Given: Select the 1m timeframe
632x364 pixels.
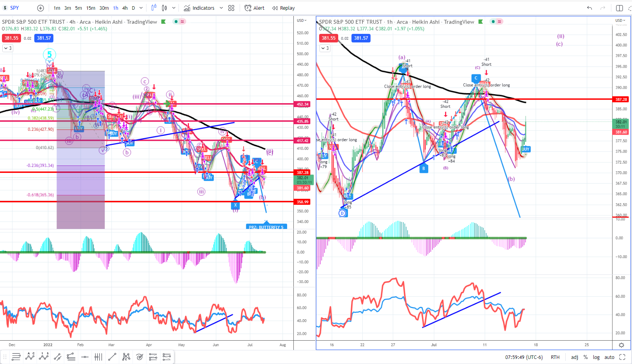Looking at the screenshot, I should [x=57, y=8].
